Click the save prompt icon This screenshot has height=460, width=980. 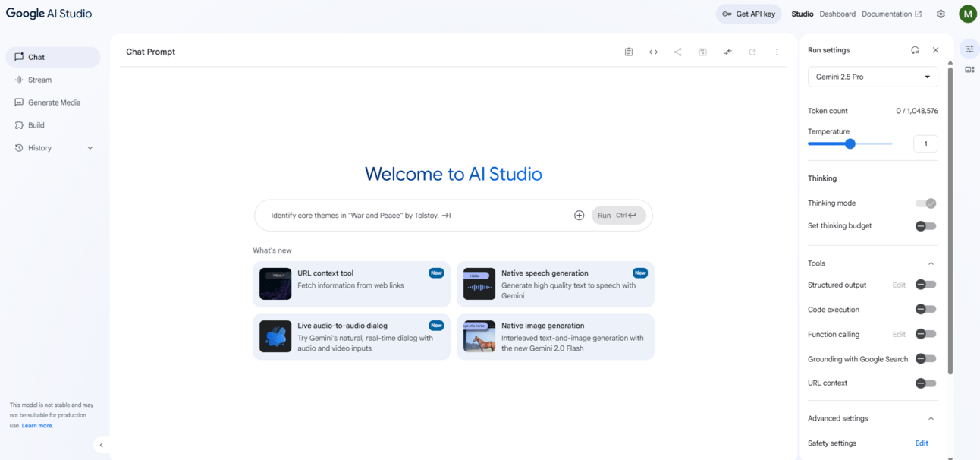tap(703, 52)
